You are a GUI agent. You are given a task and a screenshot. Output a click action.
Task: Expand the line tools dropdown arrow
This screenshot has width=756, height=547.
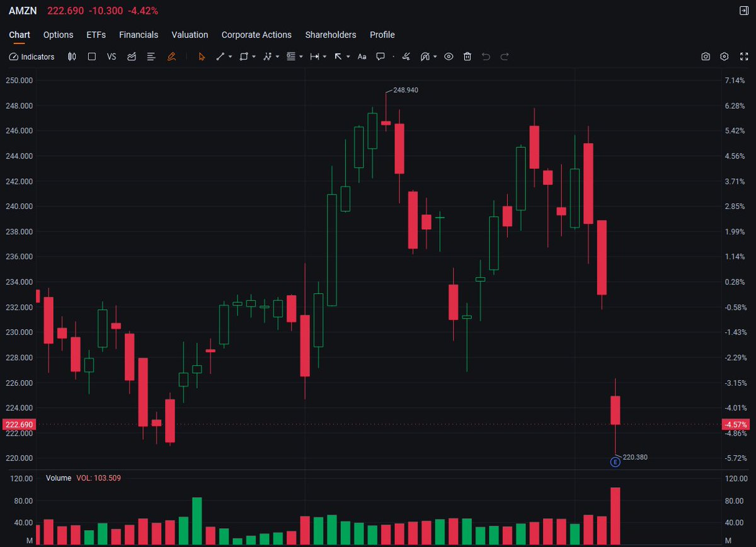point(231,57)
